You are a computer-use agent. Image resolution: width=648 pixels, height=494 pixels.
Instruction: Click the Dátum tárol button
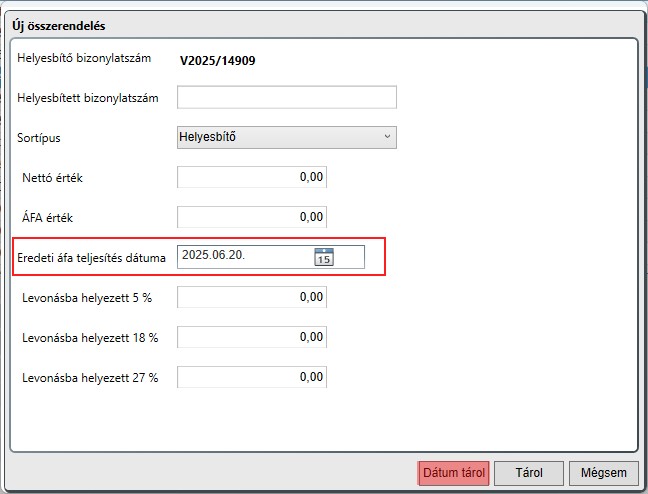(453, 473)
